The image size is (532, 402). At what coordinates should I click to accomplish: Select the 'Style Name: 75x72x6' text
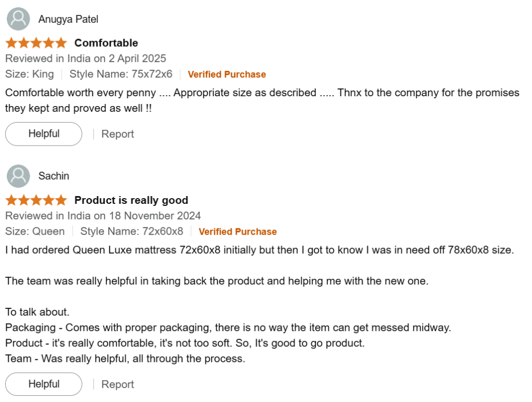click(x=121, y=74)
